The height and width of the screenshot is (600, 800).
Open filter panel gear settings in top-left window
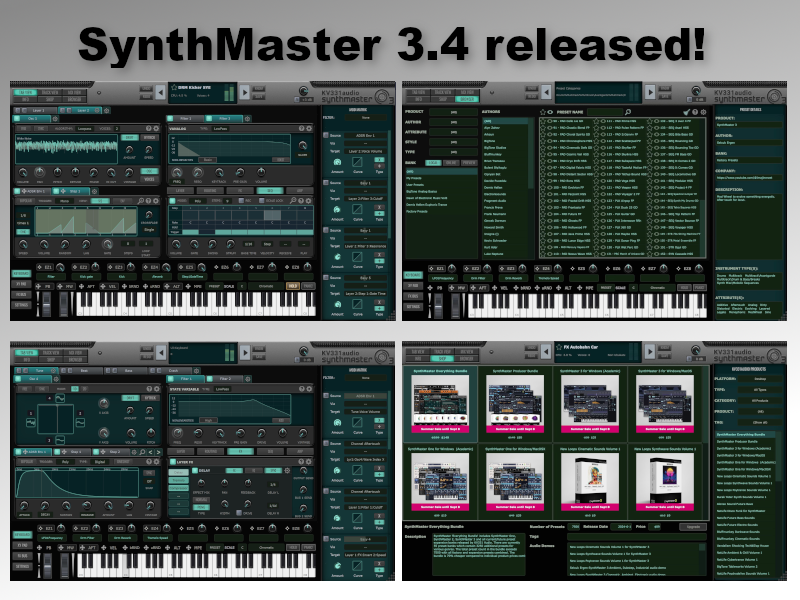pos(309,129)
